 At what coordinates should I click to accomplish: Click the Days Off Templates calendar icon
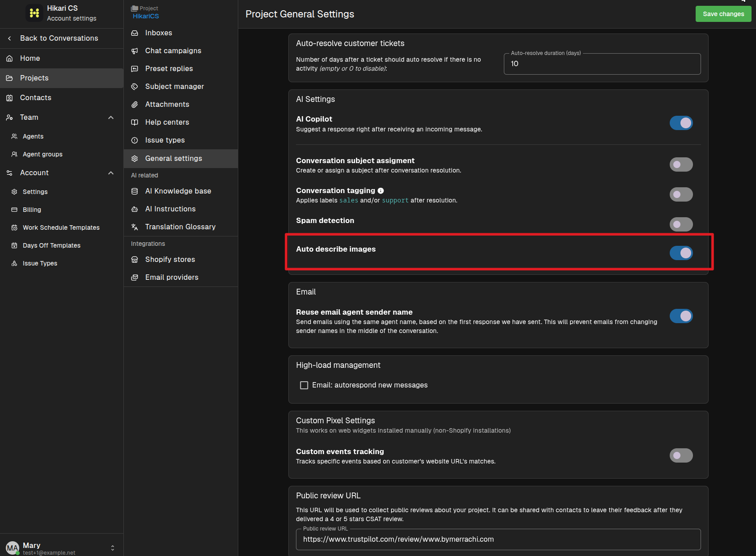coord(14,245)
